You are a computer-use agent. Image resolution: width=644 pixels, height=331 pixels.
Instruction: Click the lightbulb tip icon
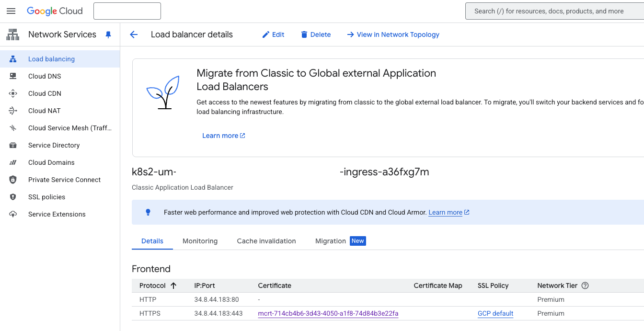[x=148, y=212]
